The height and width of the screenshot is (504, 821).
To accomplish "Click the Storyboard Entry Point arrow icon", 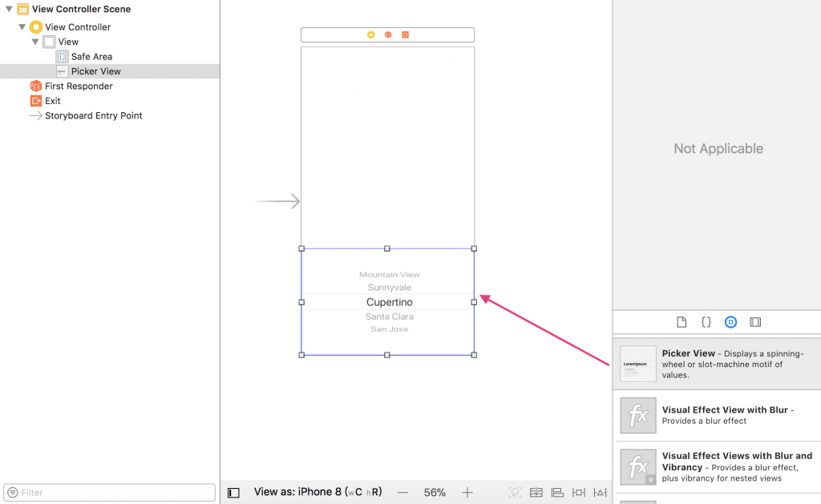I will coord(35,115).
